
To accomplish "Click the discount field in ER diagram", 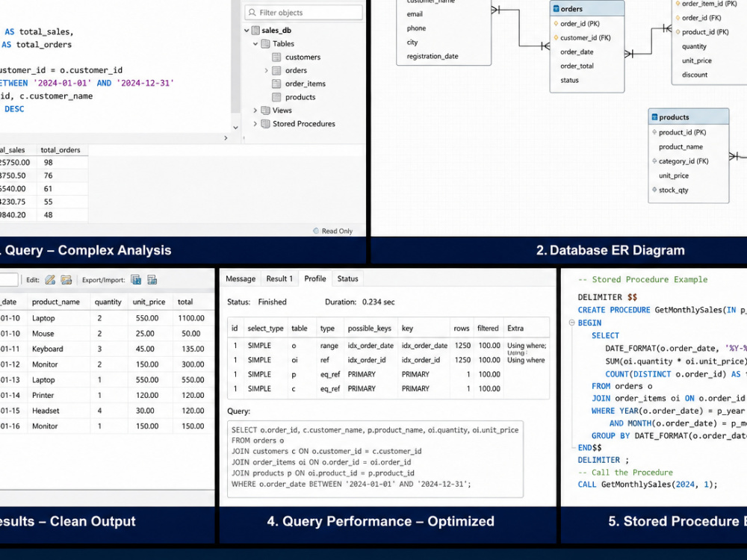I will 695,75.
